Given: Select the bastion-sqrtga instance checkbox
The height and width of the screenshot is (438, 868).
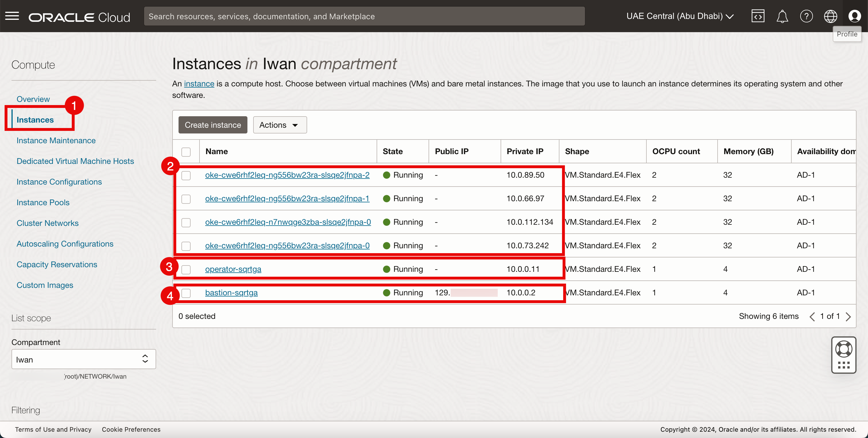Looking at the screenshot, I should [186, 293].
